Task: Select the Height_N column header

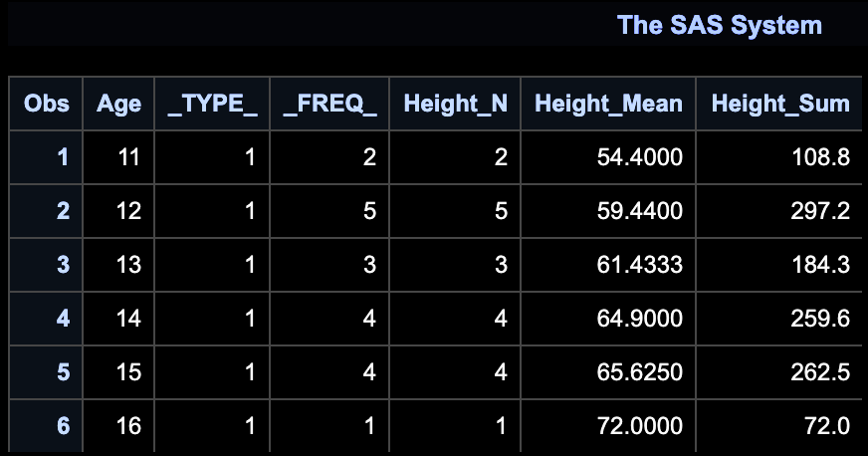Action: [455, 104]
